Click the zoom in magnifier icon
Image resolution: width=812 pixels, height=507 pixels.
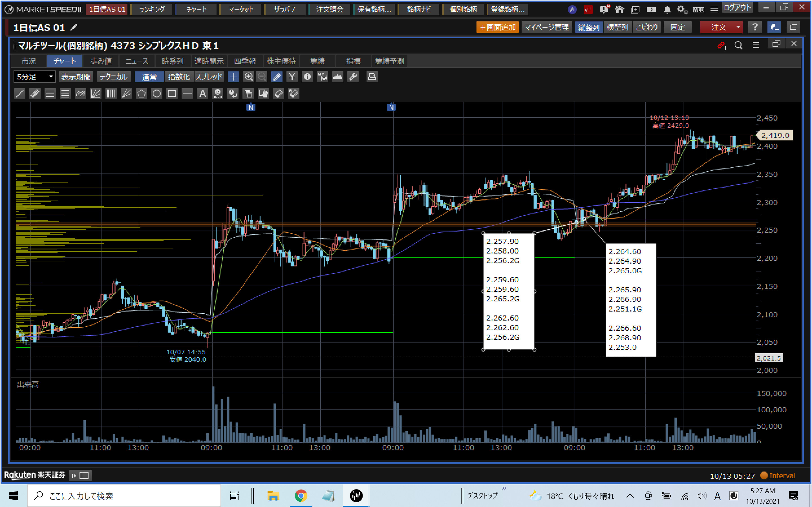(x=248, y=77)
